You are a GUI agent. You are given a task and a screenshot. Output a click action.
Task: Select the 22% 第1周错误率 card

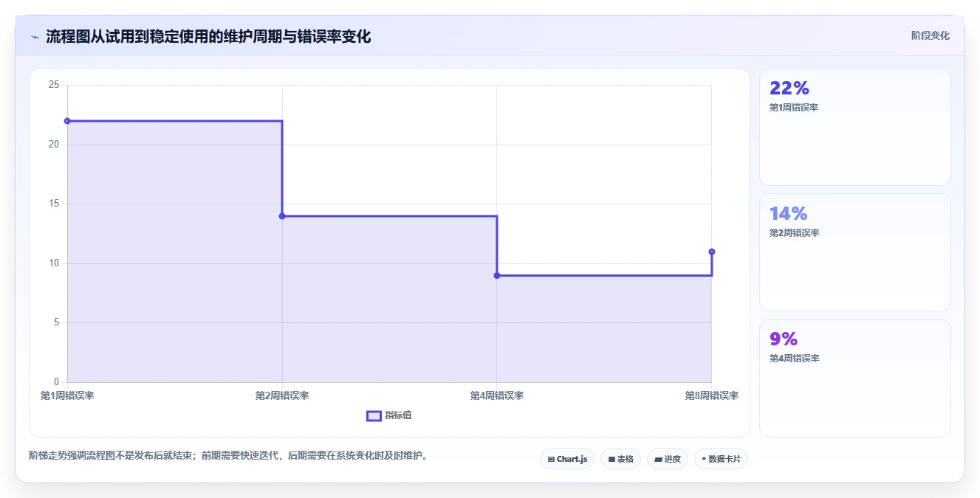tap(854, 127)
